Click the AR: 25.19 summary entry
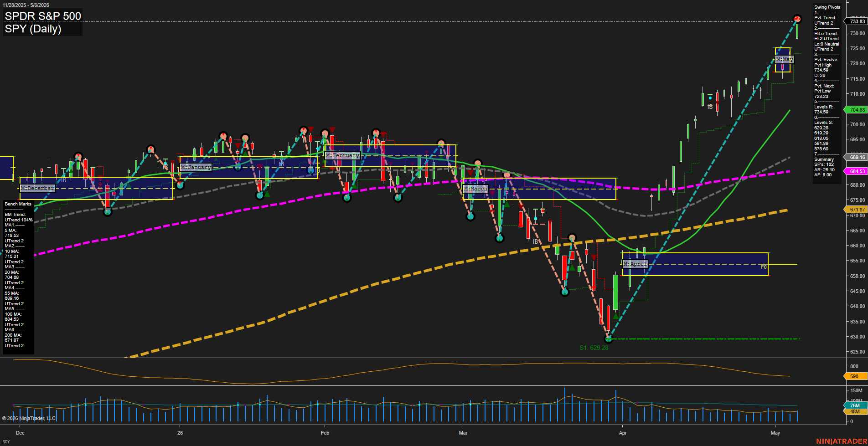Screen dimensions: 868x446 [824, 170]
